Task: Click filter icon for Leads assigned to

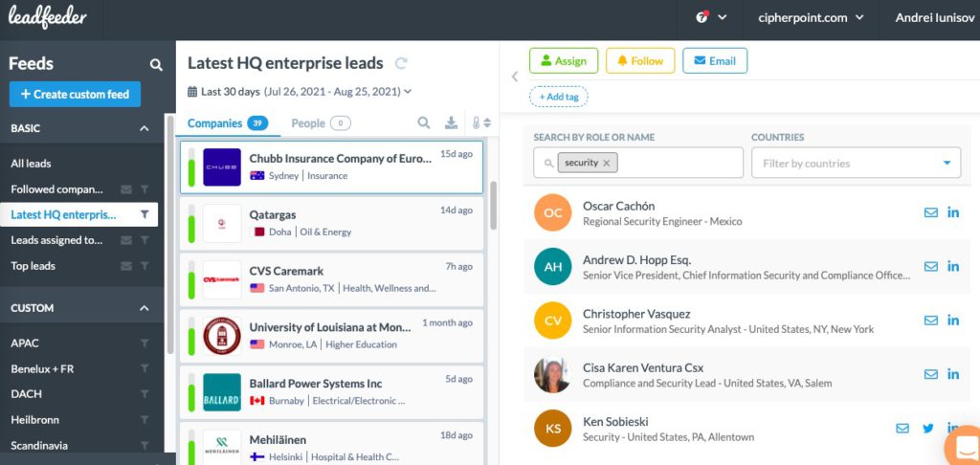Action: click(145, 240)
